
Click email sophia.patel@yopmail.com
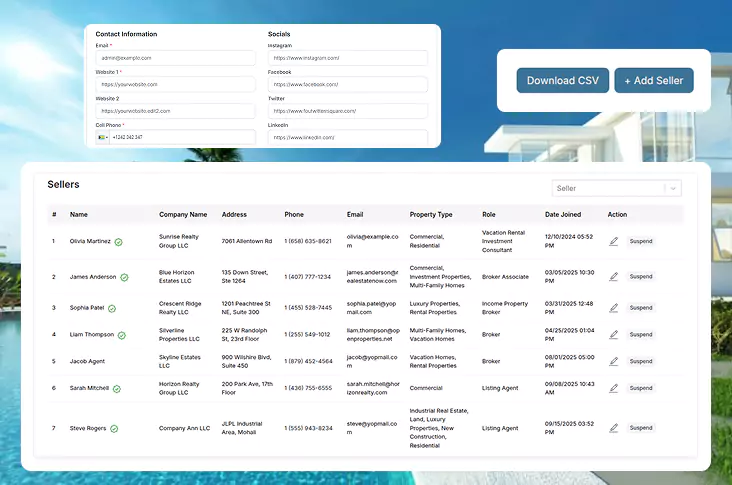tap(371, 308)
